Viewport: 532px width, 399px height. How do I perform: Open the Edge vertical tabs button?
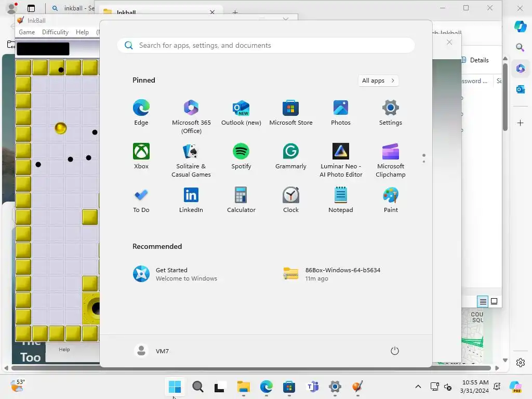[x=31, y=8]
